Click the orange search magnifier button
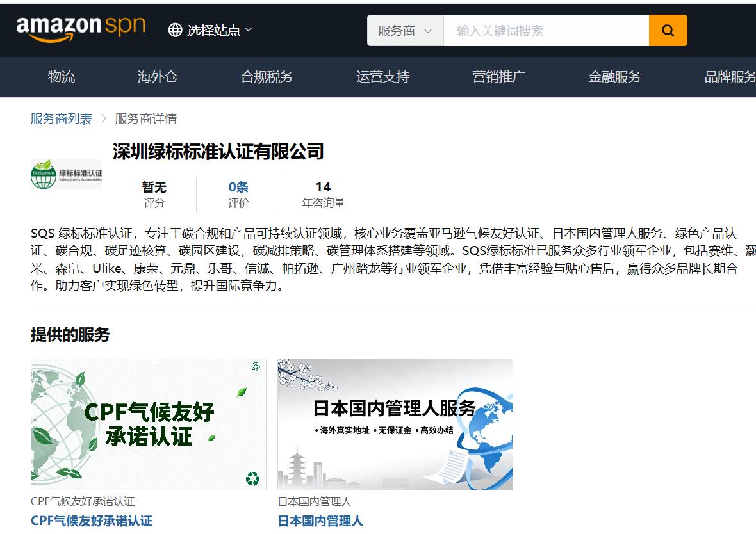 [x=668, y=31]
